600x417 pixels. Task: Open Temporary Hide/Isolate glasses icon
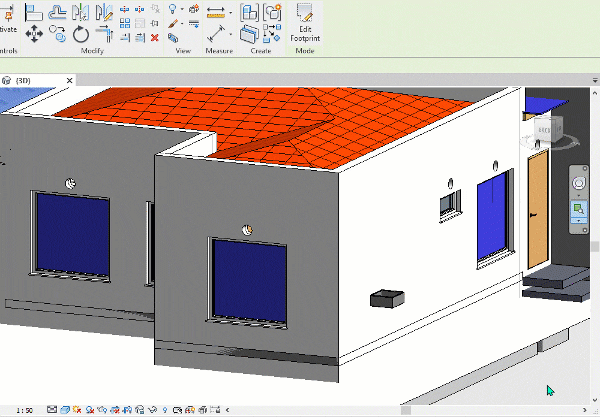(152, 410)
